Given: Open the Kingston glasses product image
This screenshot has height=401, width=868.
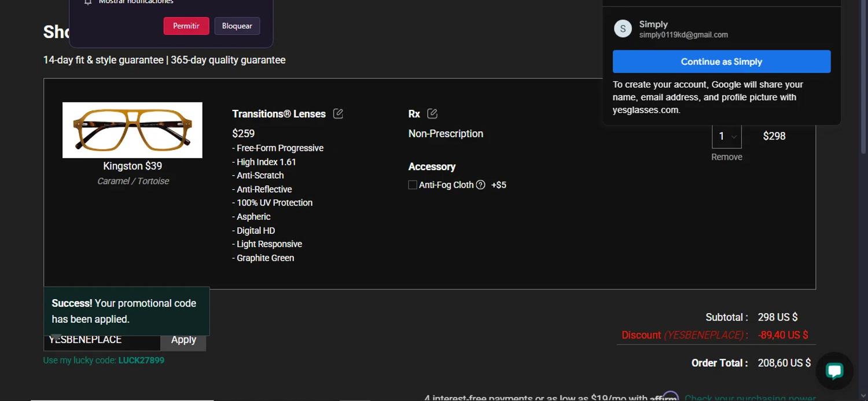Looking at the screenshot, I should click(x=133, y=130).
